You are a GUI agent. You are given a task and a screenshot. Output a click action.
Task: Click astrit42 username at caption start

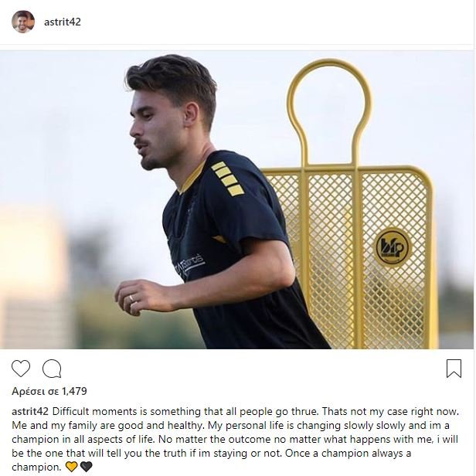[x=30, y=412]
